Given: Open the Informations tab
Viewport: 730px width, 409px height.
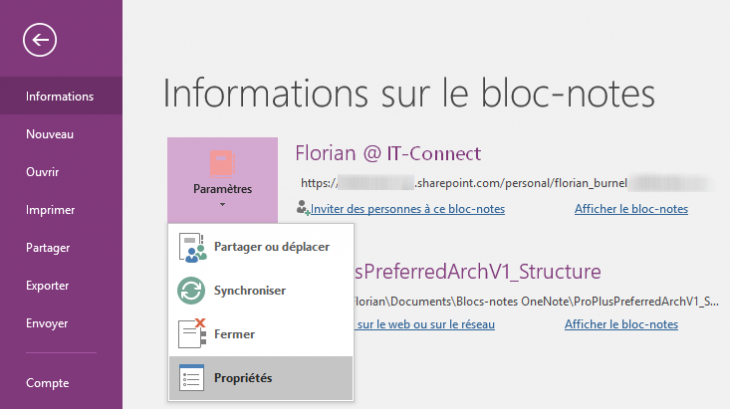Looking at the screenshot, I should pos(60,96).
